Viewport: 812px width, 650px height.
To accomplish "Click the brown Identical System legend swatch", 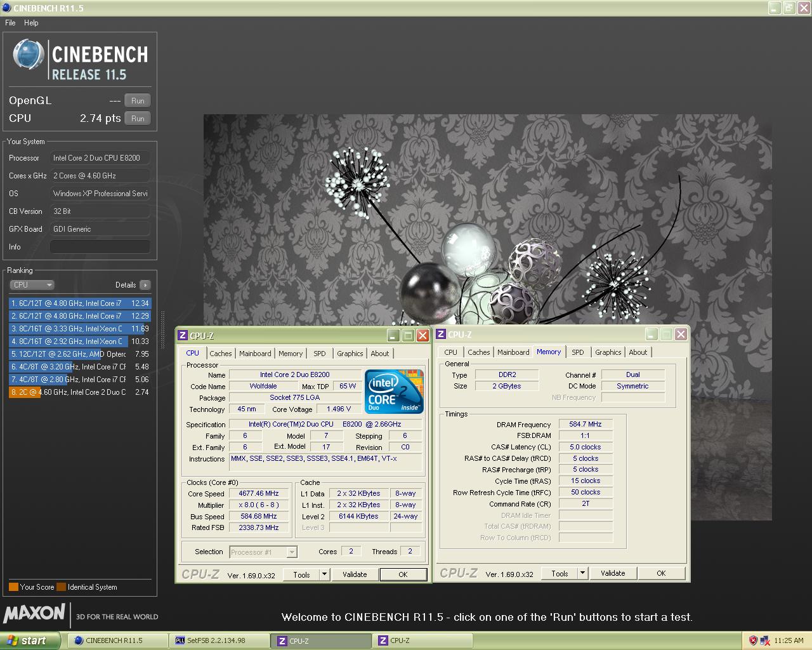I will 61,587.
